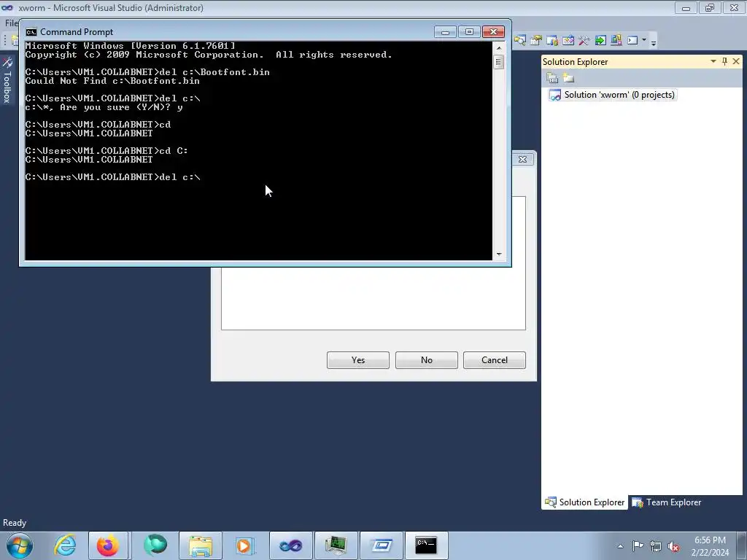The image size is (747, 560).
Task: Switch to Command Prompt taskbar button
Action: pyautogui.click(x=426, y=545)
